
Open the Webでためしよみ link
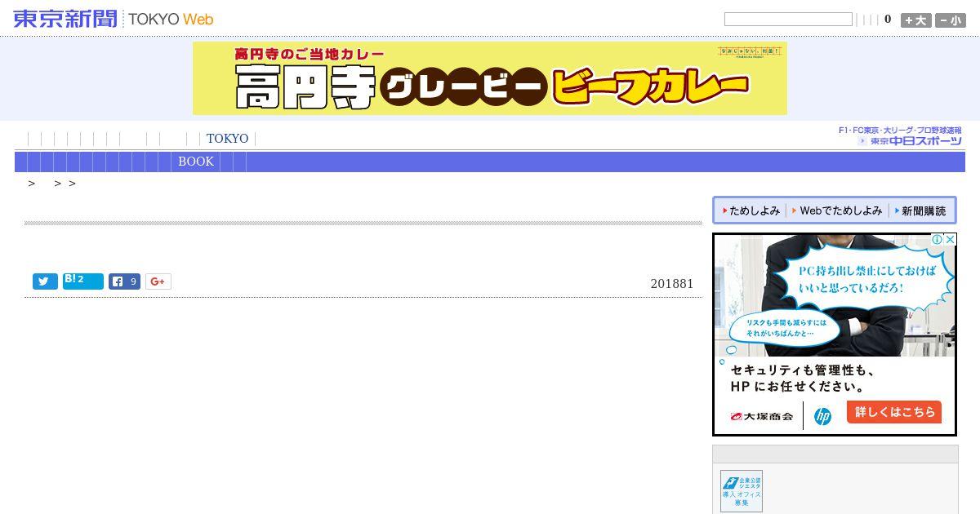(x=837, y=210)
